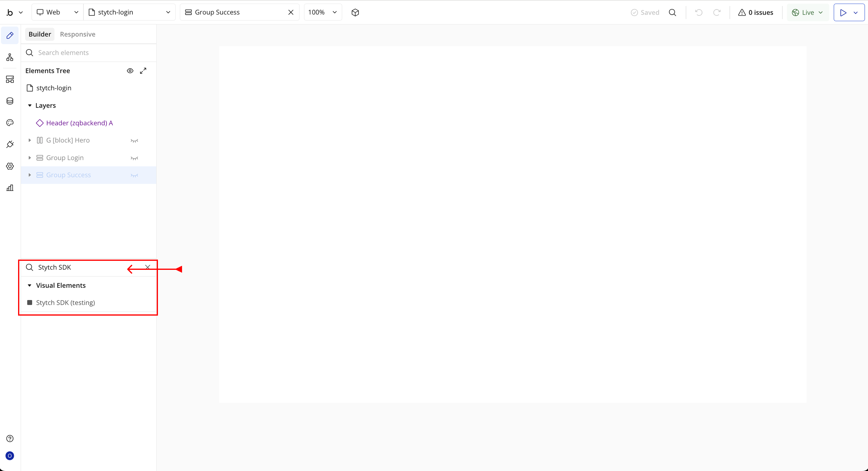Screen dimensions: 868x471
Task: Click the search magnifier in the top toolbar
Action: tap(672, 12)
